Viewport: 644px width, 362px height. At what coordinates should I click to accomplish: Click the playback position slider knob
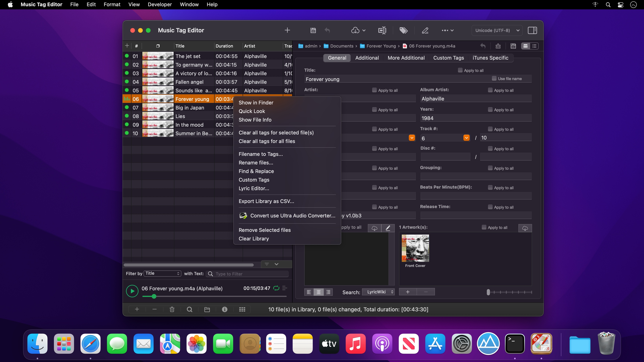pos(154,296)
